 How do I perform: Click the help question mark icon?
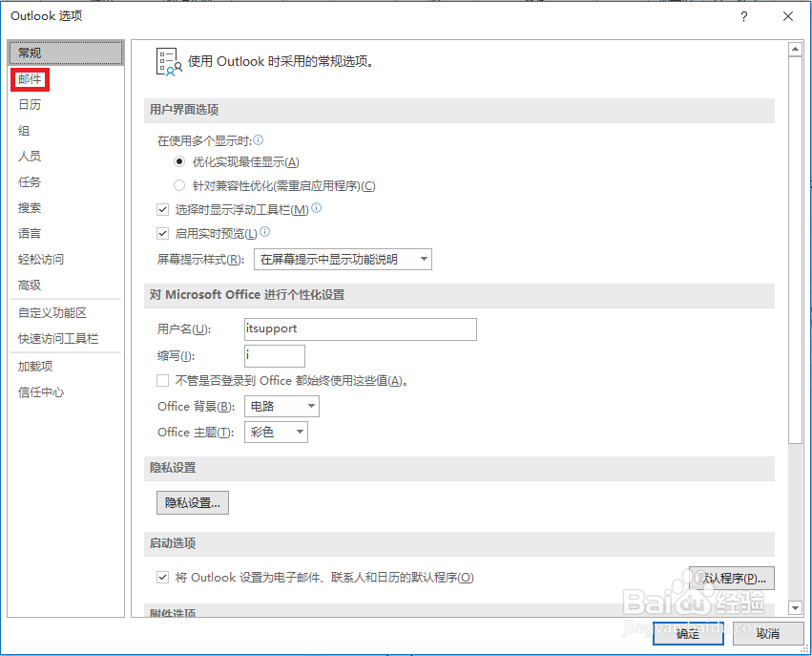coord(743,16)
